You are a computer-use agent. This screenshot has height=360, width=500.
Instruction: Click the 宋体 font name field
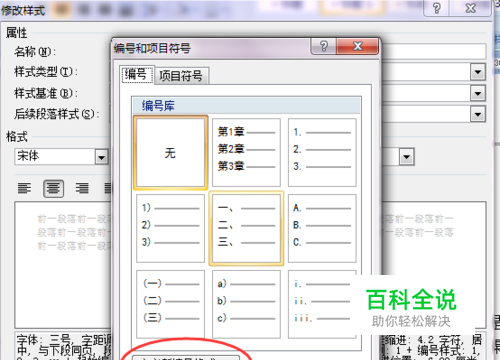tap(55, 157)
